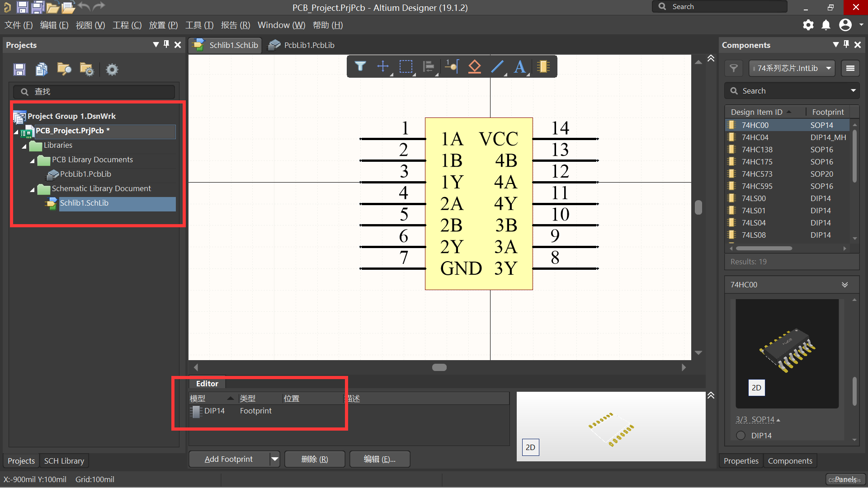
Task: Click the top Search field in title bar
Action: 720,7
